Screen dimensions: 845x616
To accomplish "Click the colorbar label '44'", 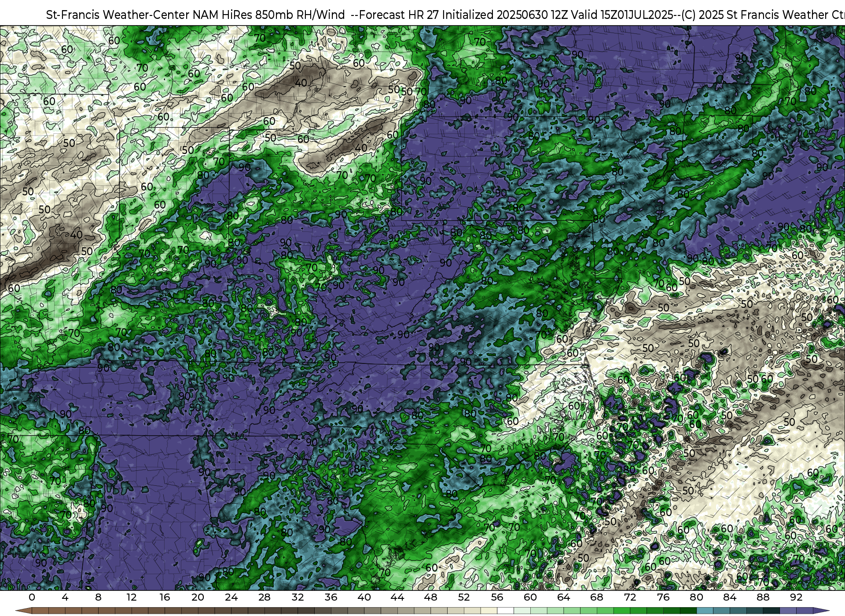I will pos(397,597).
